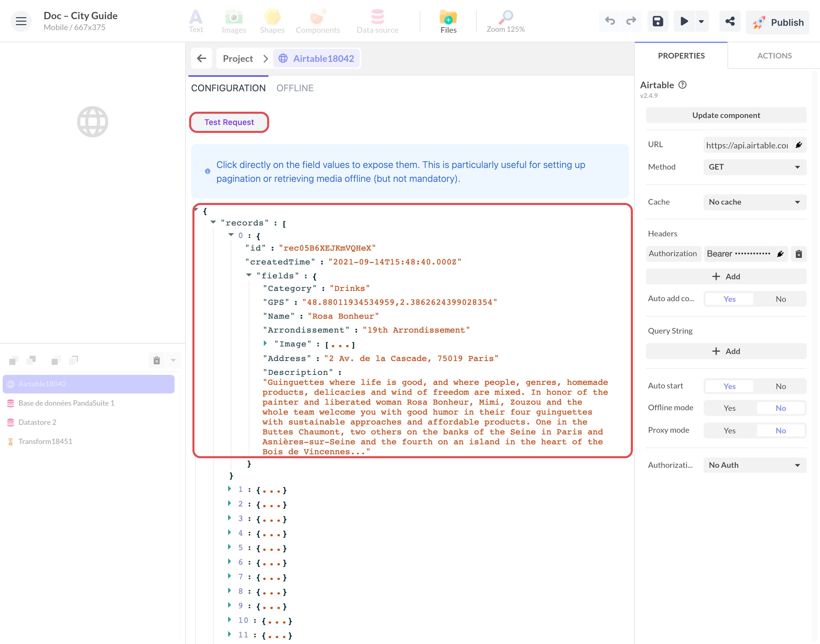Delete the Authorization header
Screen dimensions: 820x644
point(799,254)
